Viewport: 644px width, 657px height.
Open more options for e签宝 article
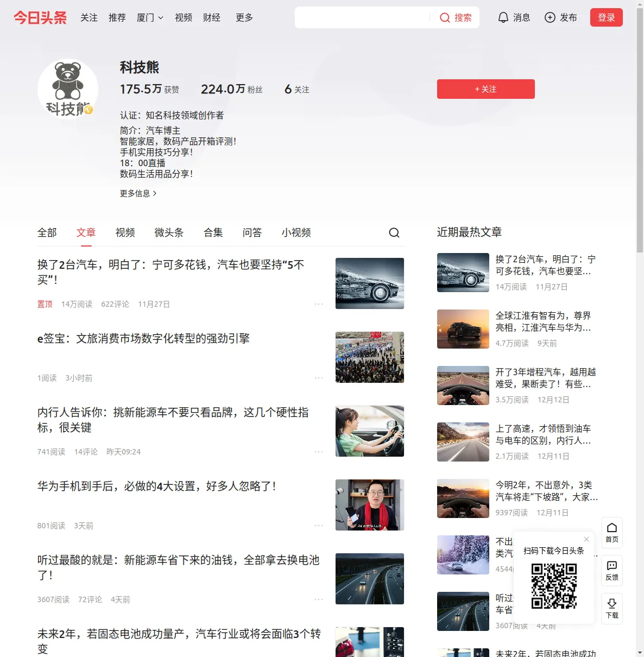pyautogui.click(x=319, y=378)
